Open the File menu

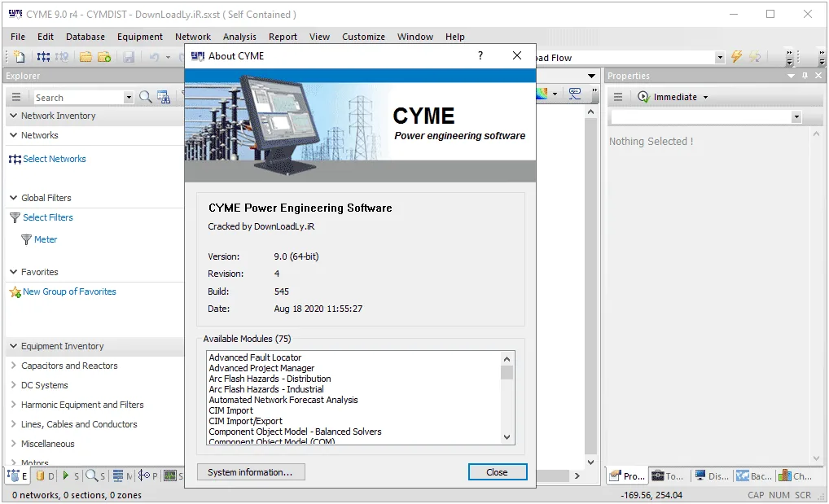point(17,37)
